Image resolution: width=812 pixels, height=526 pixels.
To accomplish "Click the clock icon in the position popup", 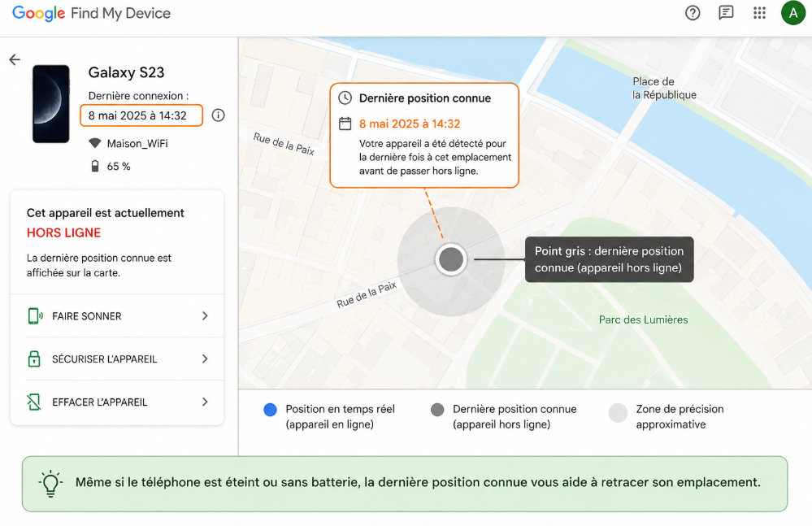I will tap(345, 98).
